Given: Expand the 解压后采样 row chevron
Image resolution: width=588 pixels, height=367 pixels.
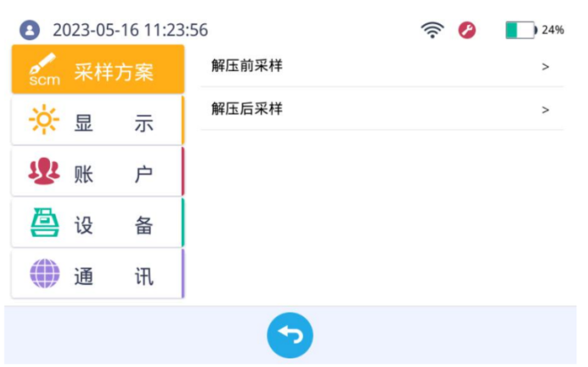Looking at the screenshot, I should pyautogui.click(x=545, y=110).
